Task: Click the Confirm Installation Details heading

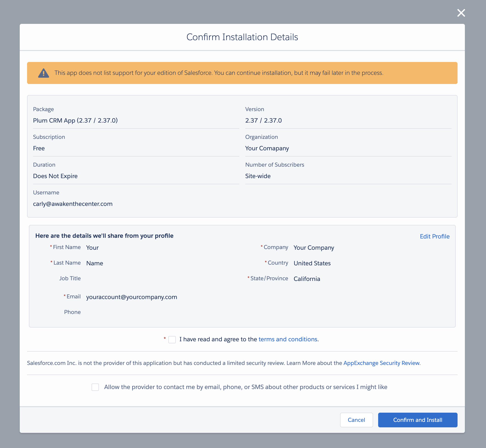Action: (242, 37)
